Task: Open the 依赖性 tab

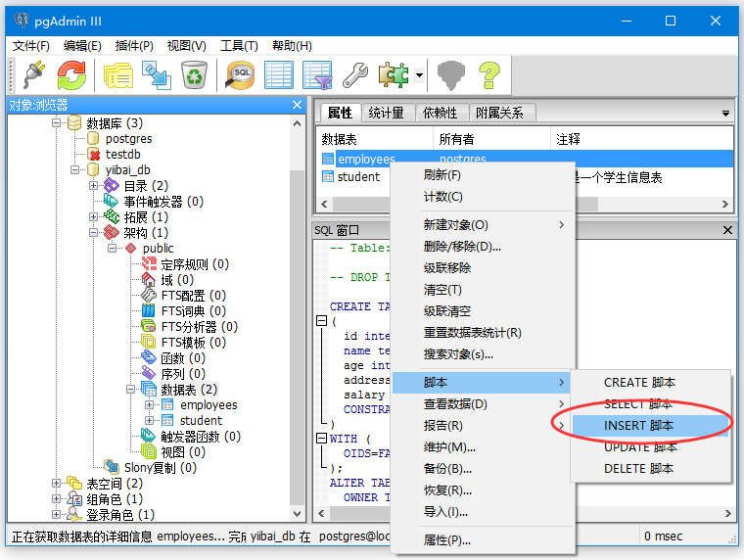Action: coord(440,113)
